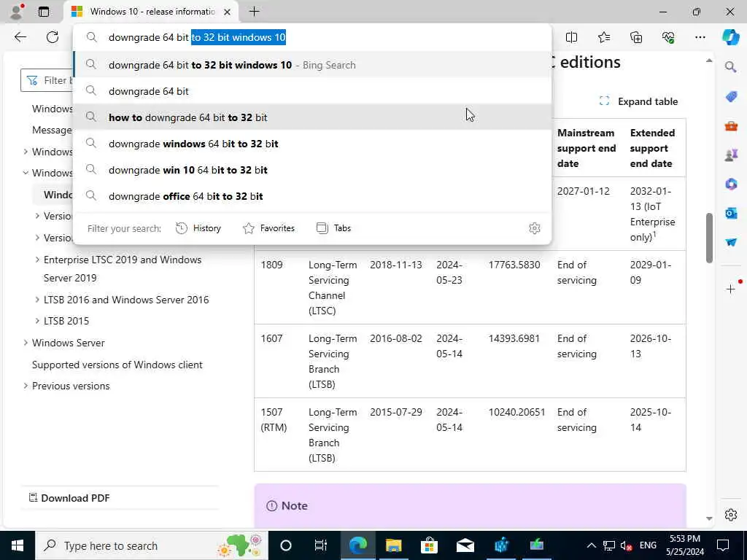747x560 pixels.
Task: Click table cell 17763.5830
Action: click(x=514, y=265)
